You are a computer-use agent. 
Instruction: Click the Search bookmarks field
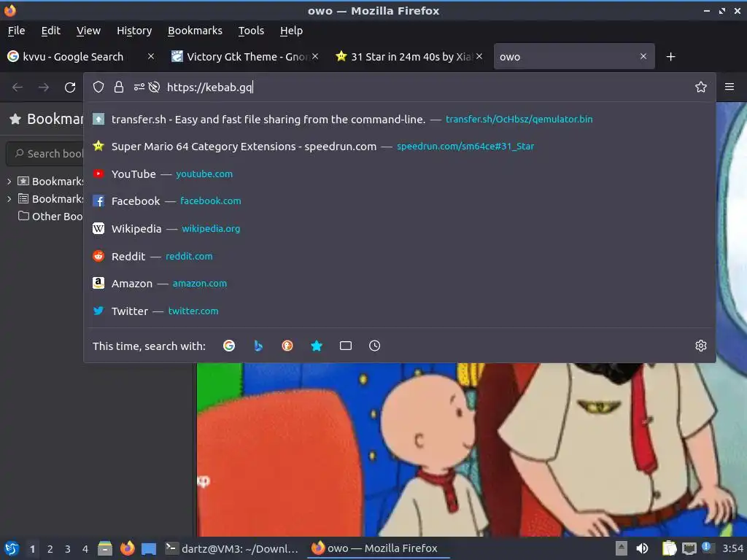(x=46, y=153)
